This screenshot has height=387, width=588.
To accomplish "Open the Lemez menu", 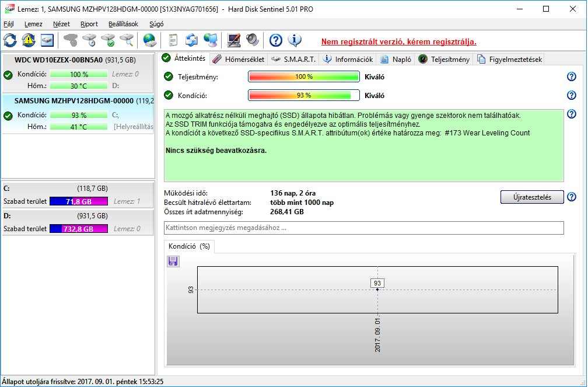I will tap(33, 24).
